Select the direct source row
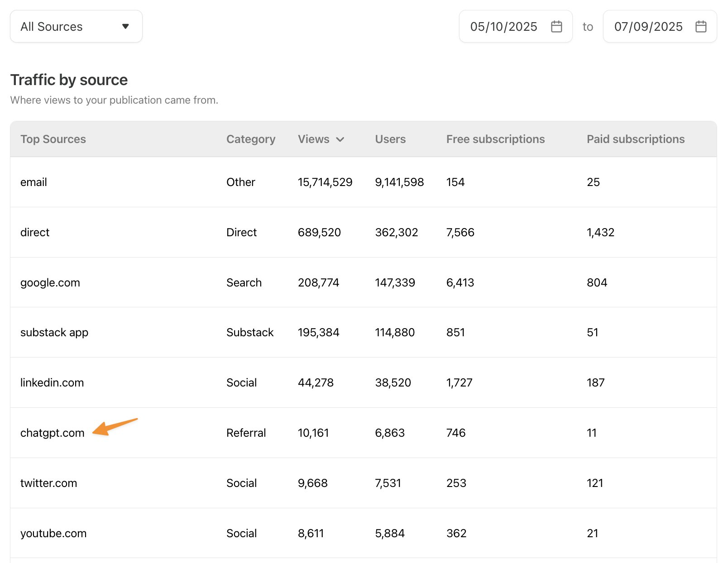The image size is (728, 563). coord(35,233)
